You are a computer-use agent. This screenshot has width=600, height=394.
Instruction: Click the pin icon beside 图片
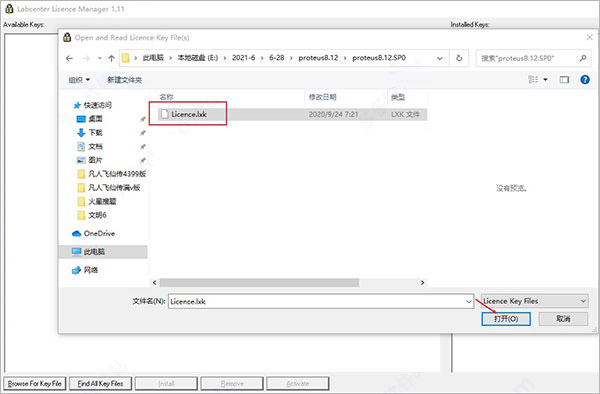pos(142,160)
